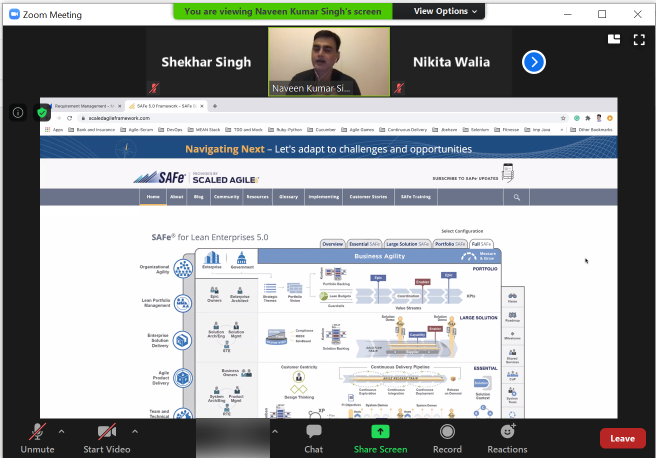Expand video options arrow beside Start Video
Viewport: 656px width, 458px height.
135,431
